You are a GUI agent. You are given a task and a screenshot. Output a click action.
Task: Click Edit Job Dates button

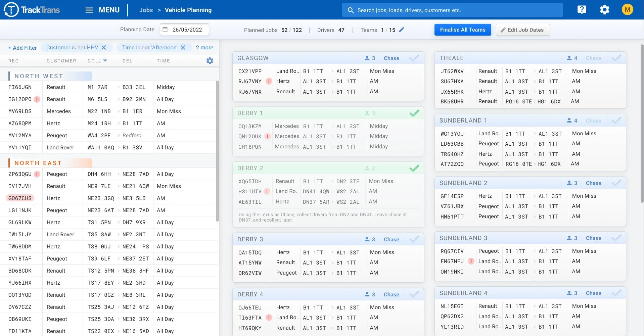point(522,30)
